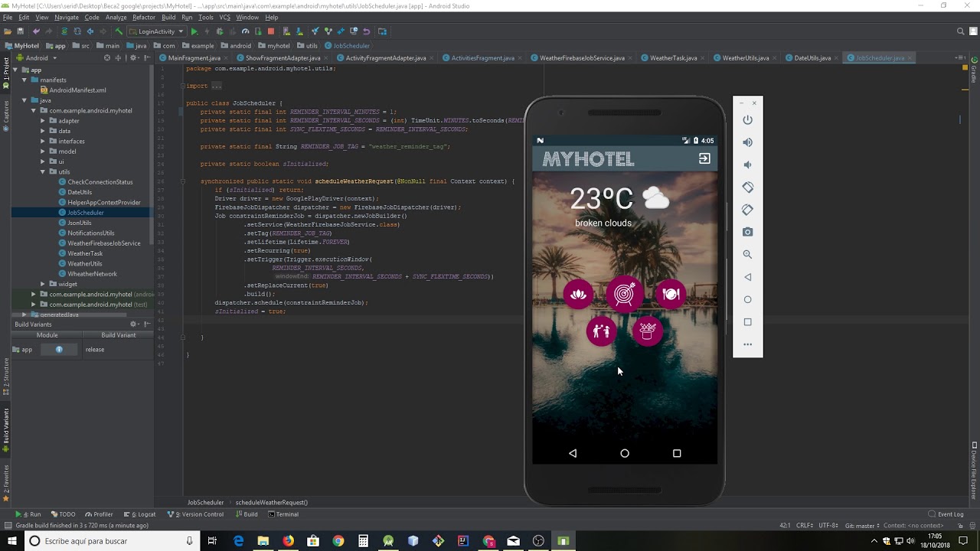Open the Refactor menu

tap(143, 17)
